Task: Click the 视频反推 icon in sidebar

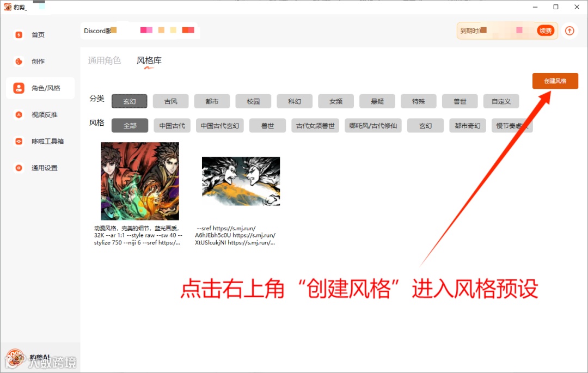Action: [19, 115]
